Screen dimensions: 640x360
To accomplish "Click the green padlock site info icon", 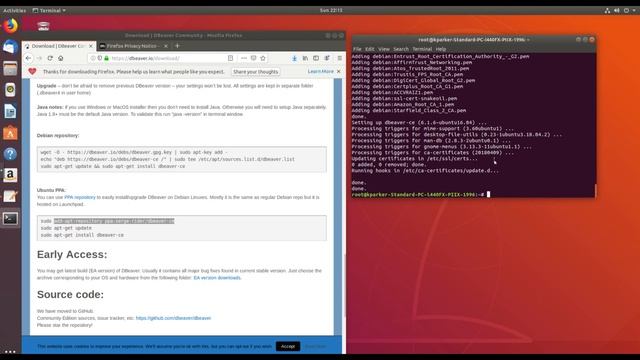I will click(107, 58).
